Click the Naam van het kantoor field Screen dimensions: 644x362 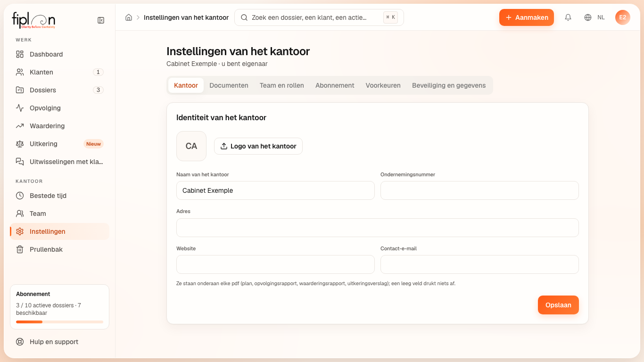point(275,190)
